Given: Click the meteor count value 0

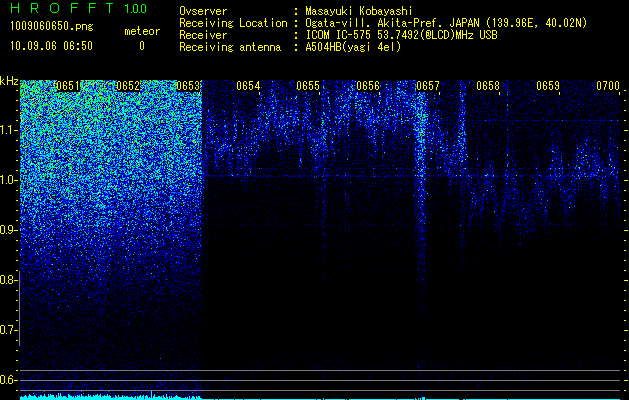Looking at the screenshot, I should 142,46.
